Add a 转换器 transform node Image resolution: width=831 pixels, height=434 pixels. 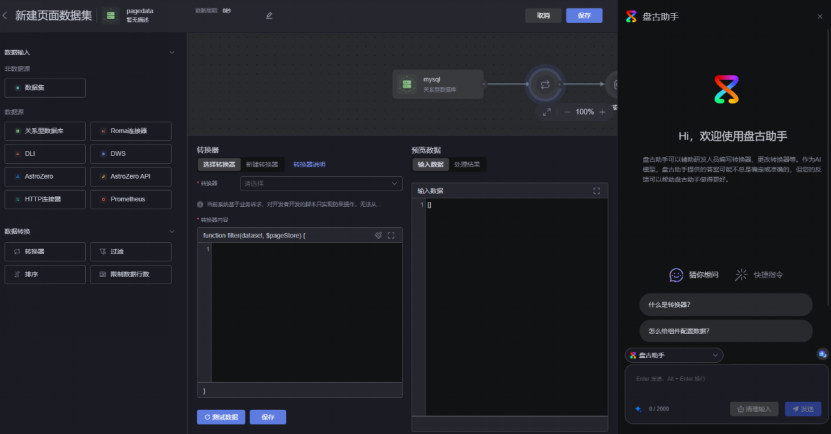pyautogui.click(x=45, y=252)
